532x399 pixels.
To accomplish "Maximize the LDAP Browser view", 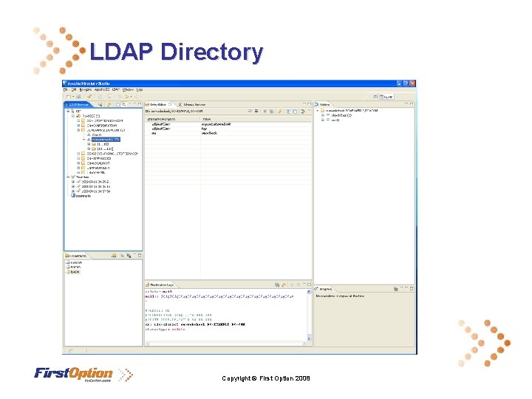I will pos(140,103).
